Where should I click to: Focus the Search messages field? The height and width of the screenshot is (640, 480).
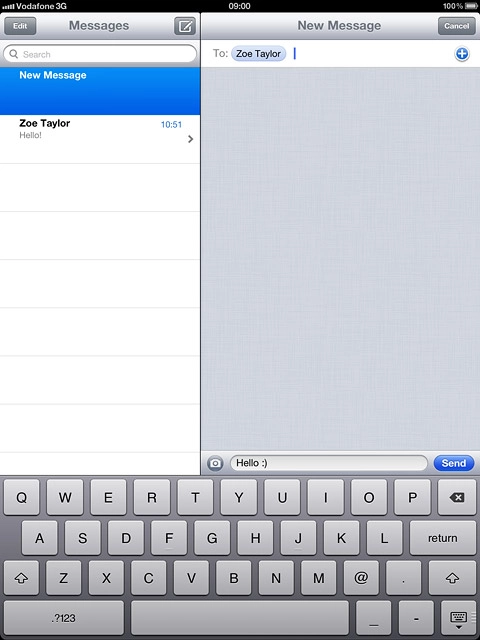click(x=100, y=54)
